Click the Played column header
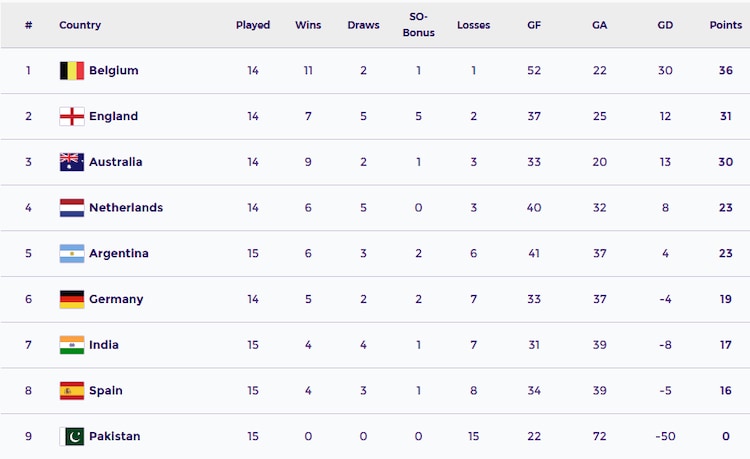Screen dimensions: 750x459 [x=253, y=25]
